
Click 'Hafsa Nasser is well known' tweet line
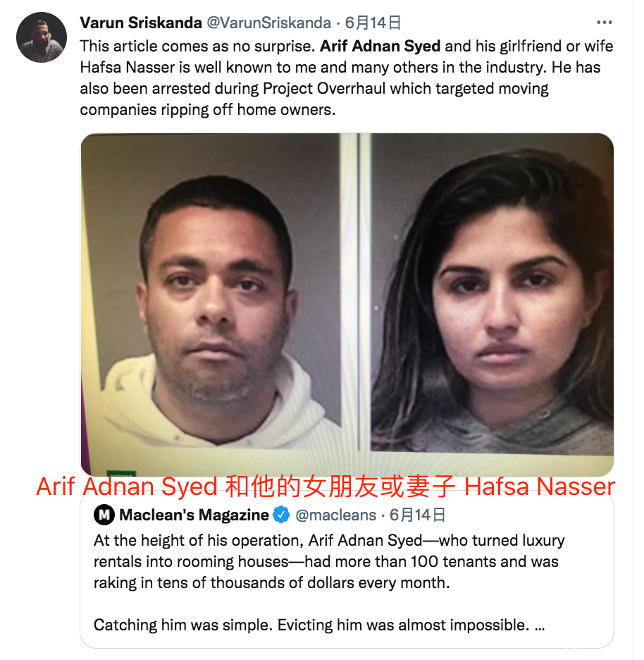340,68
